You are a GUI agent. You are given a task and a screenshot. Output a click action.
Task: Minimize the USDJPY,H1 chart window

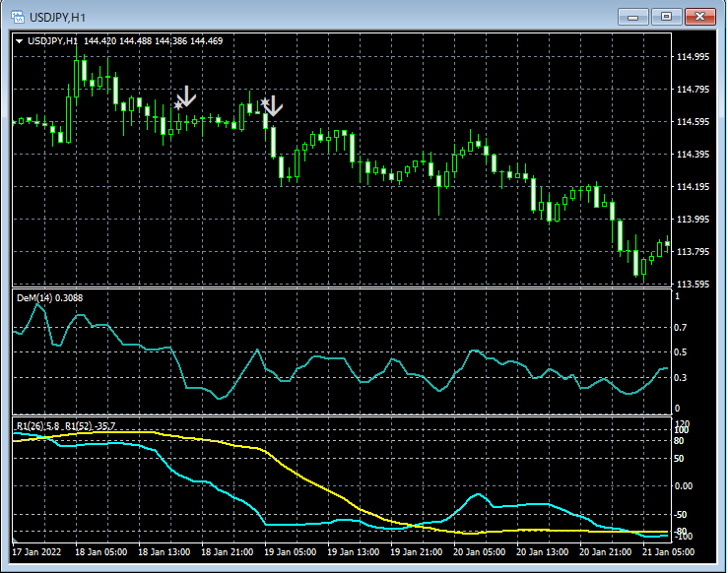(x=632, y=17)
